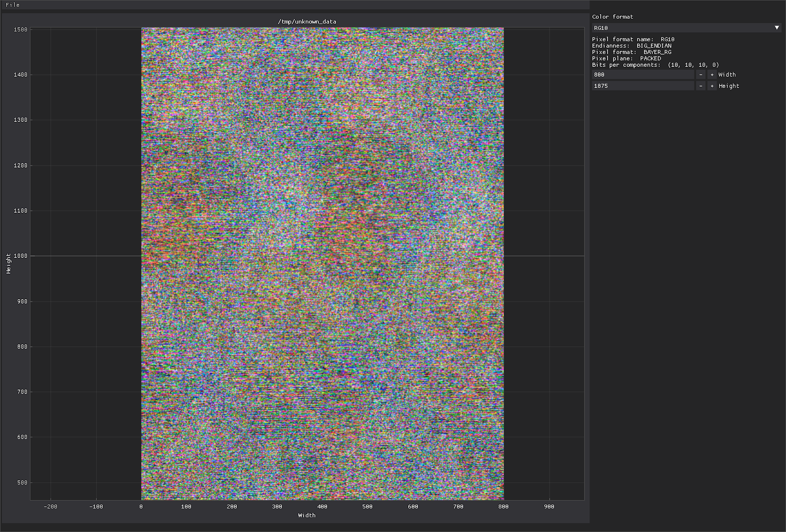Decrease Height with the minus button

701,86
